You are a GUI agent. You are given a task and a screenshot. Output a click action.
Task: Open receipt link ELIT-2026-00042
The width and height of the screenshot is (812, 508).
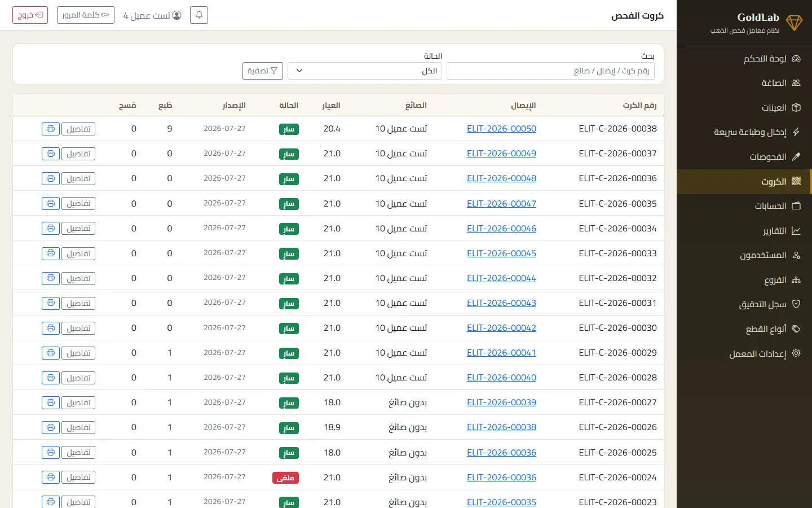click(x=501, y=328)
